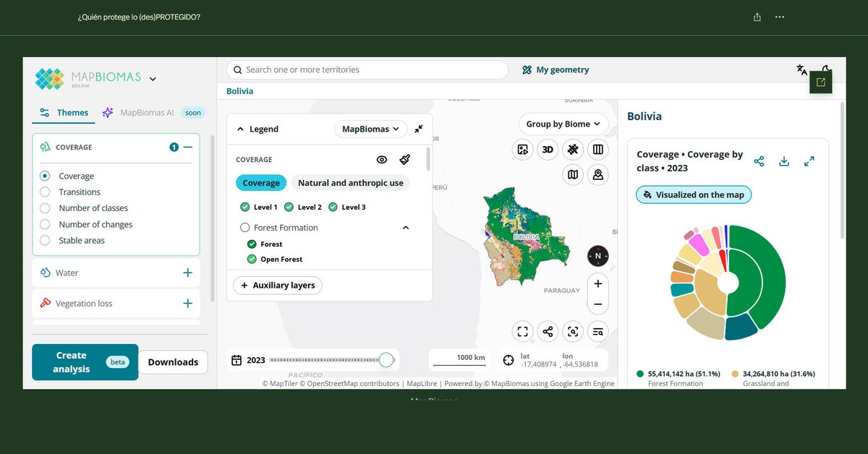Switch to the Themes tab

click(64, 113)
